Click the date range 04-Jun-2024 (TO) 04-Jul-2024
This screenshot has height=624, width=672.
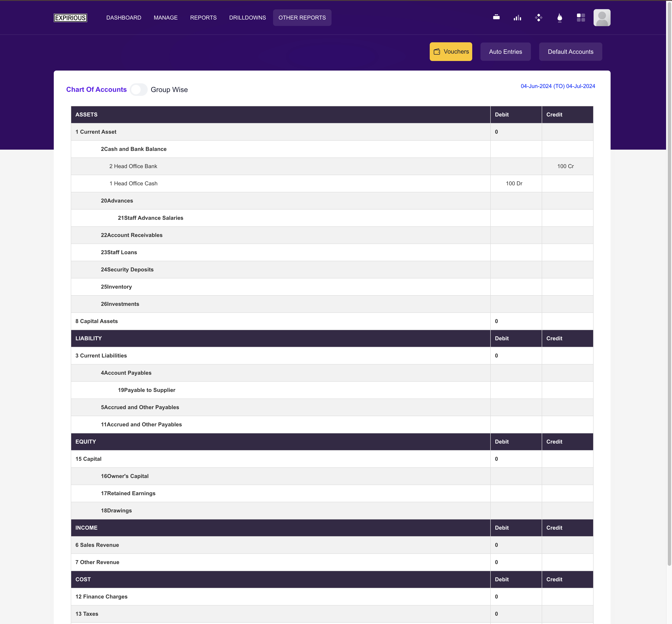[558, 86]
